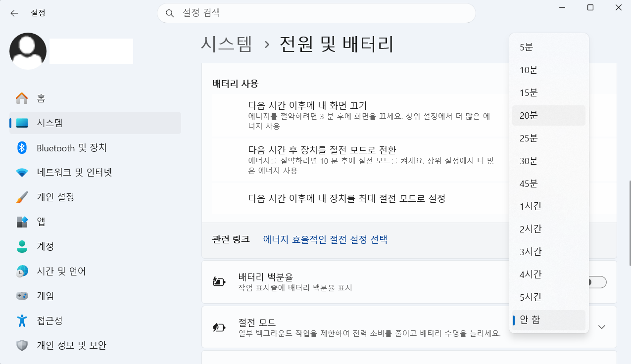Click the 시스템 monitor icon
This screenshot has width=631, height=364.
(x=22, y=123)
